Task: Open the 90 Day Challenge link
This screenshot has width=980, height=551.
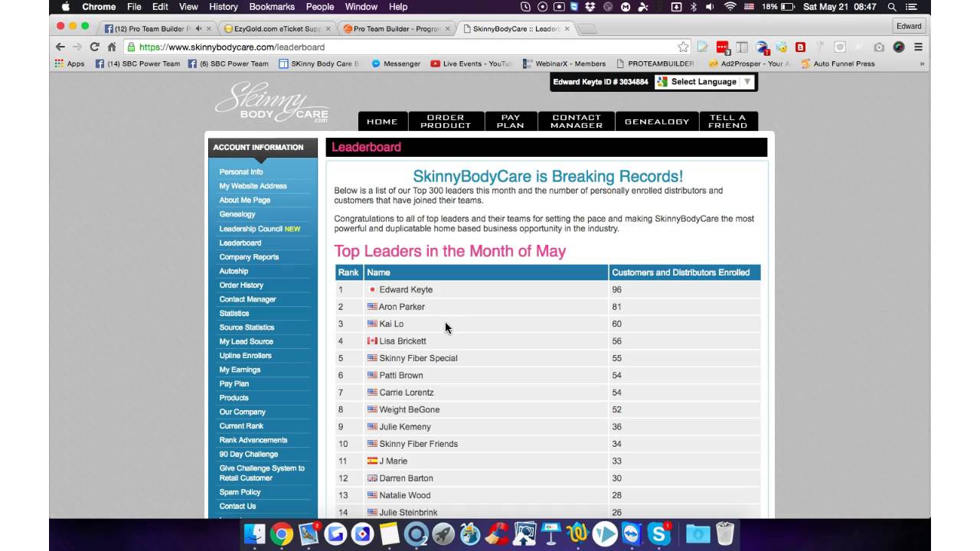Action: (x=249, y=454)
